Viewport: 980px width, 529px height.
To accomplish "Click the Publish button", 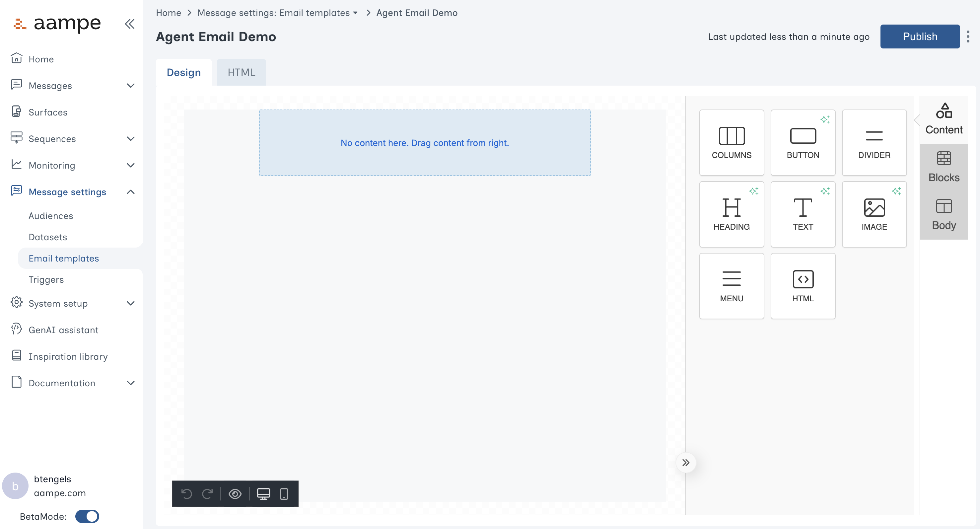I will [x=920, y=37].
